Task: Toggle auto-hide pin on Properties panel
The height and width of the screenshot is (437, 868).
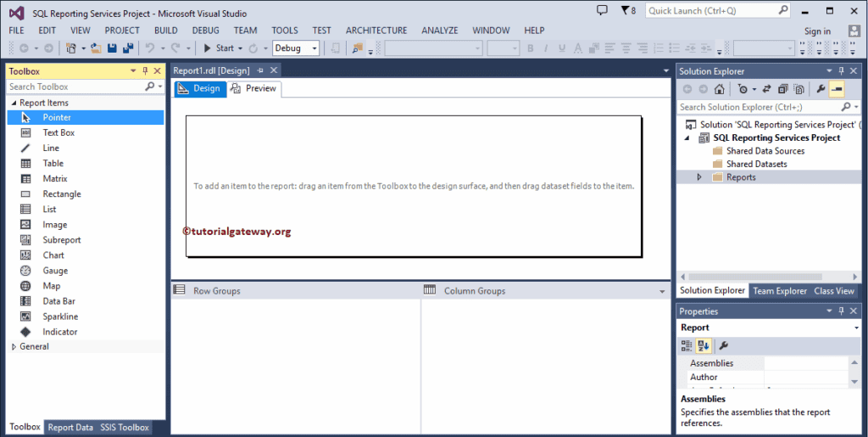Action: (842, 311)
